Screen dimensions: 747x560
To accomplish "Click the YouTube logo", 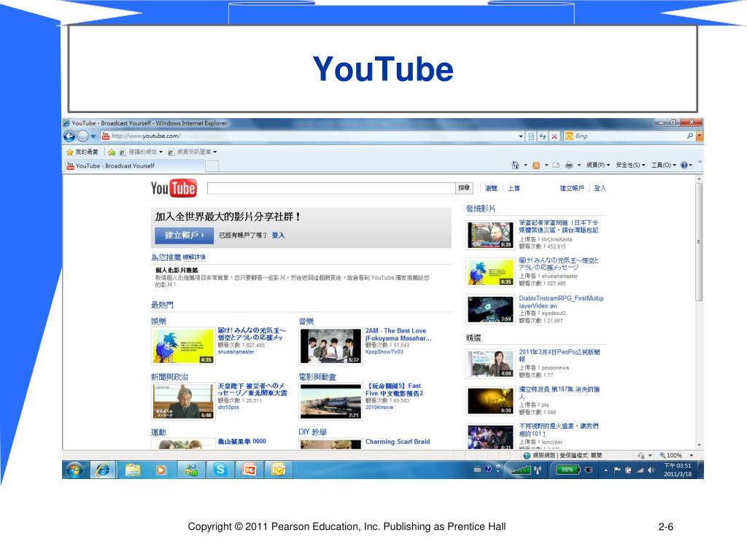I will pos(174,189).
